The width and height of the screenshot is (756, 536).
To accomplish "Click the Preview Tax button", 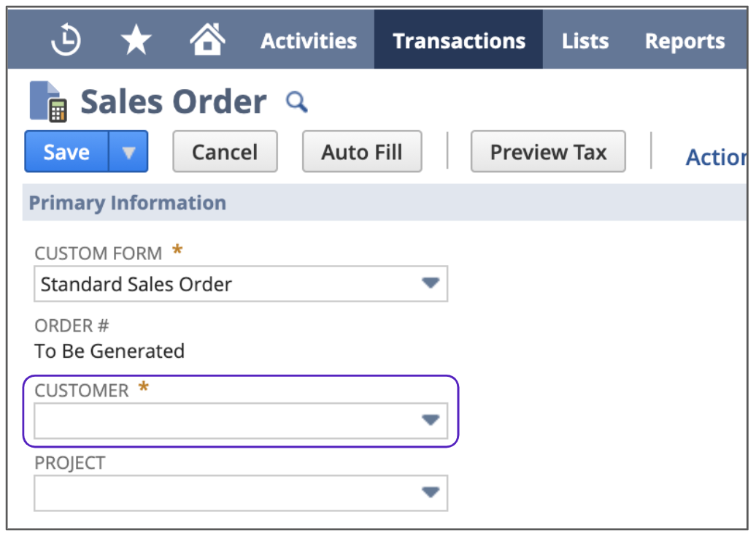I will click(548, 152).
